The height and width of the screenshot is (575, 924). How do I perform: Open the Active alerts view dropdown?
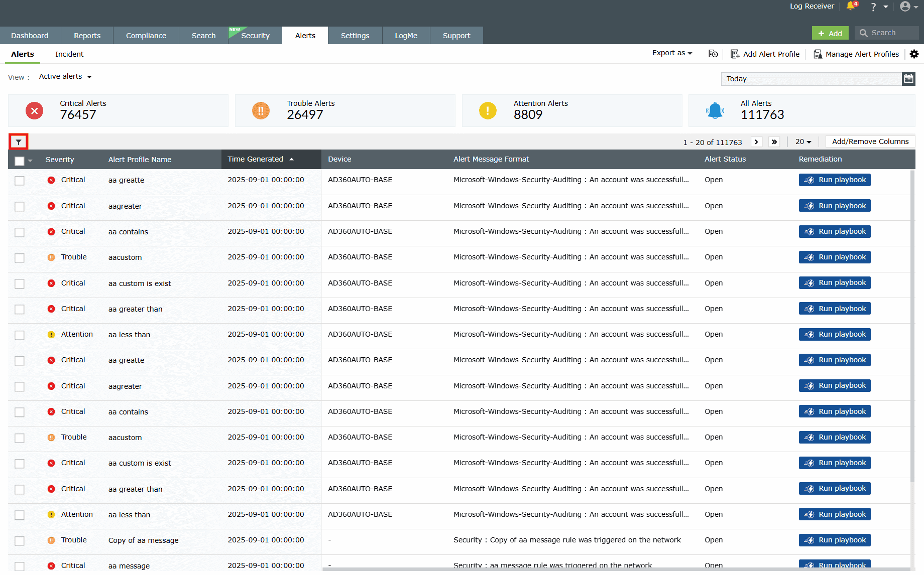coord(65,76)
